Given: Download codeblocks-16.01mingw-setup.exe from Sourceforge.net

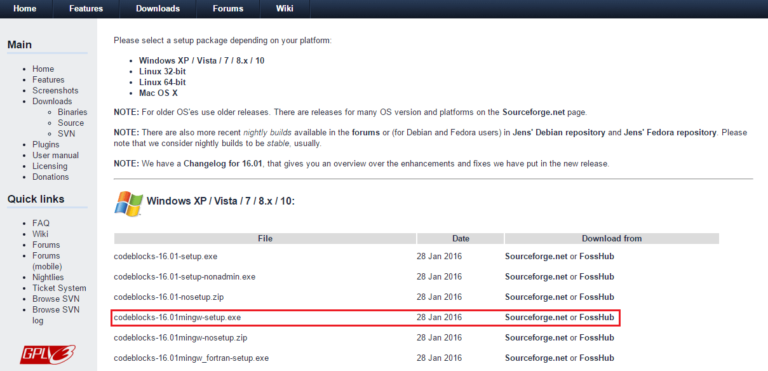Looking at the screenshot, I should (536, 318).
